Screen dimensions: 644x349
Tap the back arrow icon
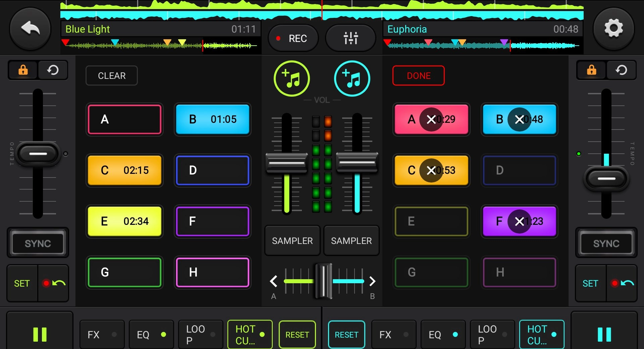pos(30,29)
